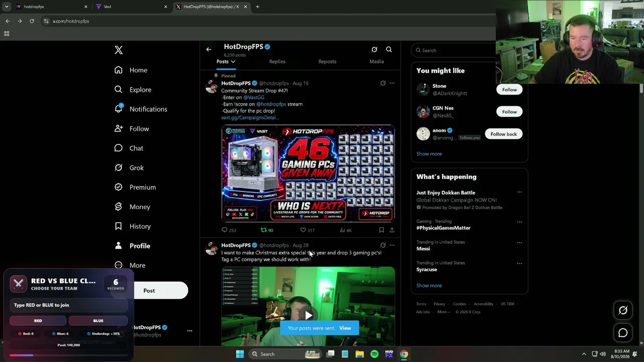Open more options for Dokkan Battle trend
Image resolution: width=644 pixels, height=362 pixels.
coord(519,192)
